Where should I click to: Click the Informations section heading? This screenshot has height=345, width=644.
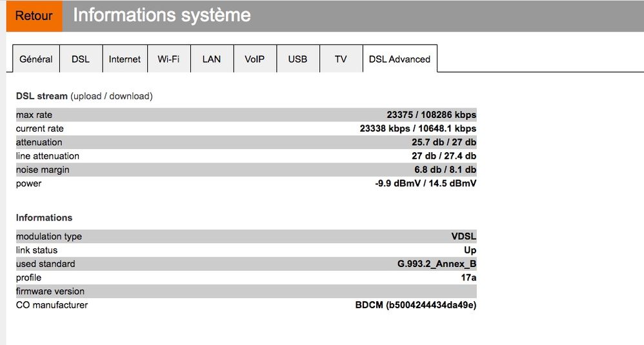click(44, 217)
